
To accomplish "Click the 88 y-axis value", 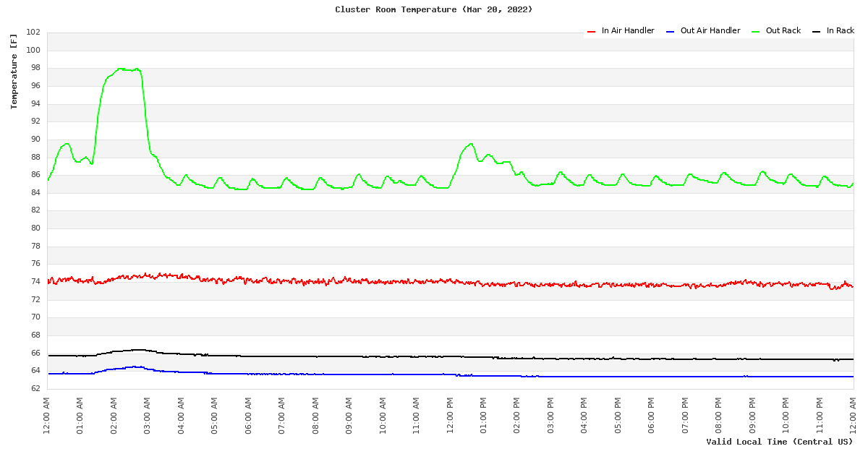I will (35, 158).
